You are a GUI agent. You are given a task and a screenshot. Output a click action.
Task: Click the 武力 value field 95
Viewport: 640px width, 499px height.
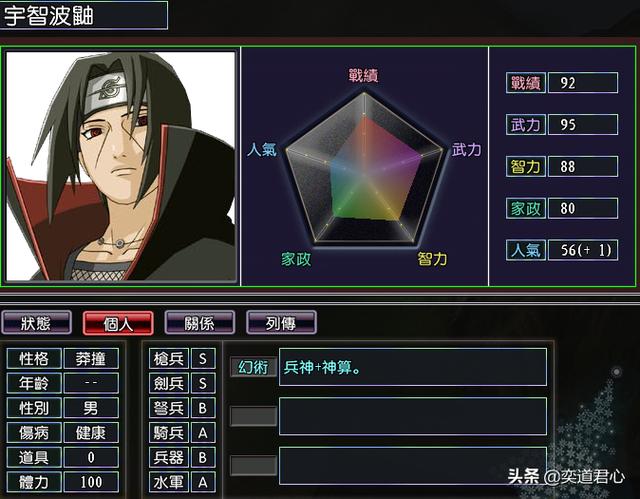(x=582, y=124)
